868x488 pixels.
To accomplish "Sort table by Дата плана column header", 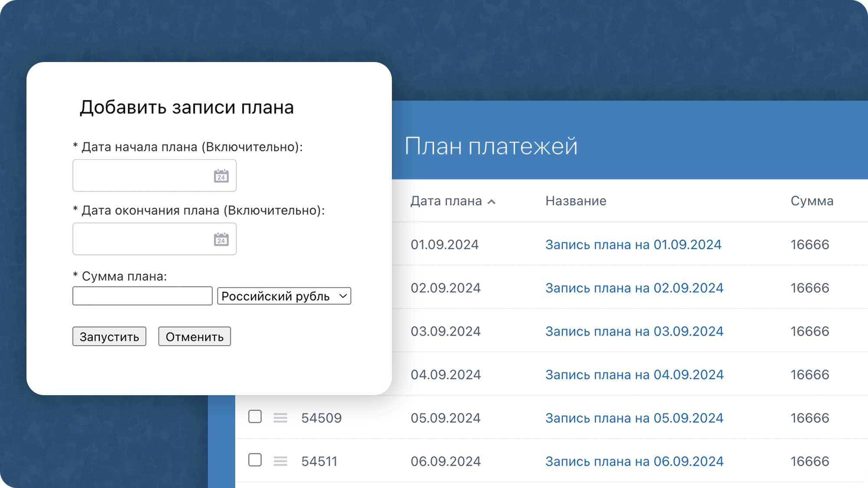I will click(x=446, y=201).
